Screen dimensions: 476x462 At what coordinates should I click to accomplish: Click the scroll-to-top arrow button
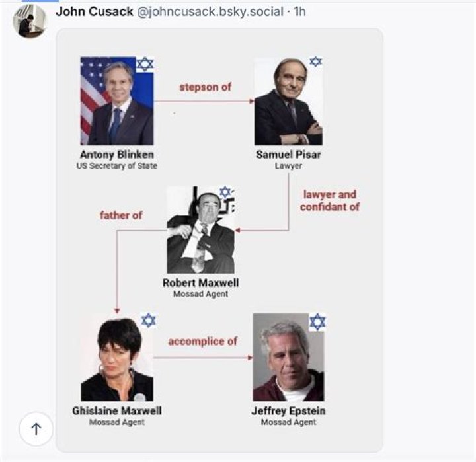pyautogui.click(x=36, y=429)
